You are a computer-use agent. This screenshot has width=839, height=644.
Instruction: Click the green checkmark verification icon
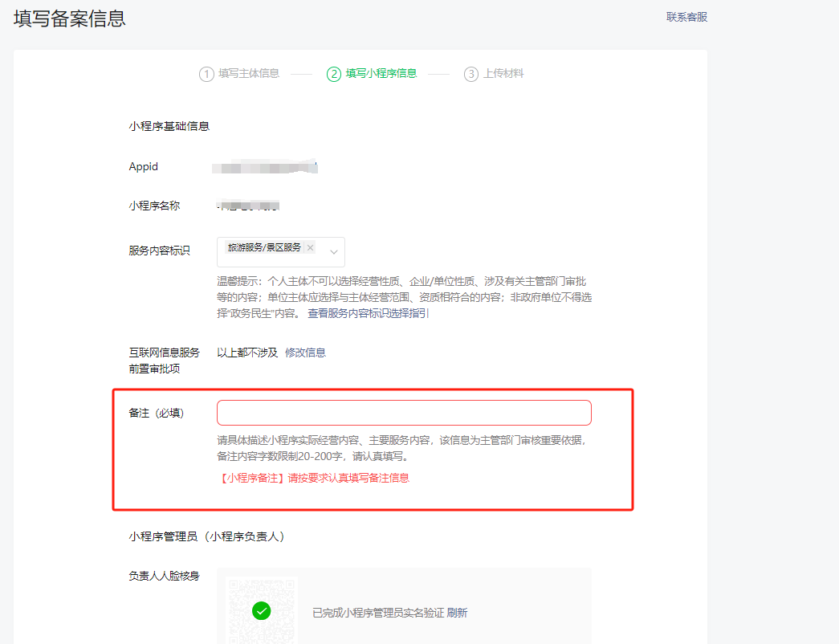tap(261, 611)
